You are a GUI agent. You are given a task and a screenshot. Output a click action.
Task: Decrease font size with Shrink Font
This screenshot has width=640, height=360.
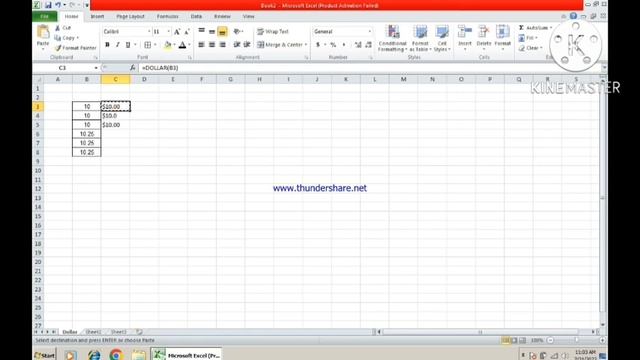[x=187, y=31]
